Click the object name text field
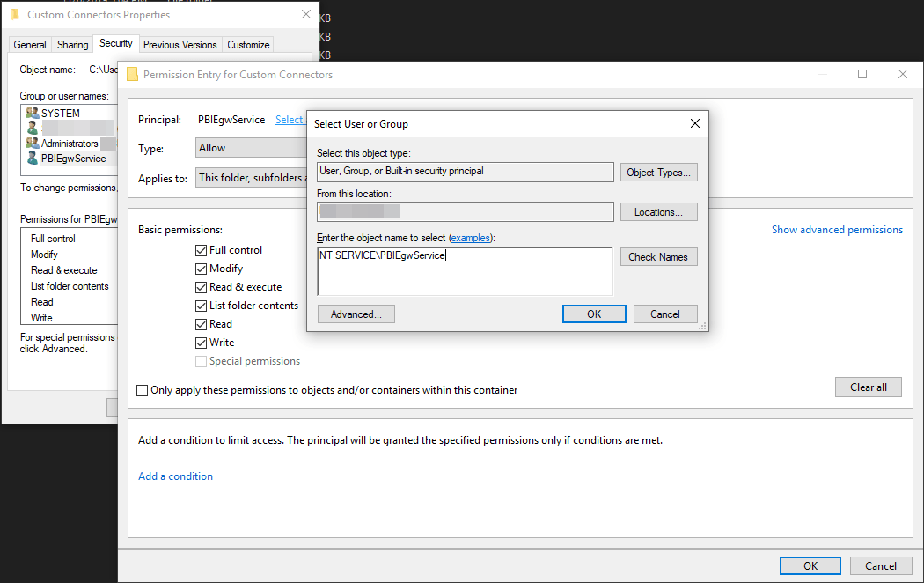The width and height of the screenshot is (924, 583). click(465, 271)
